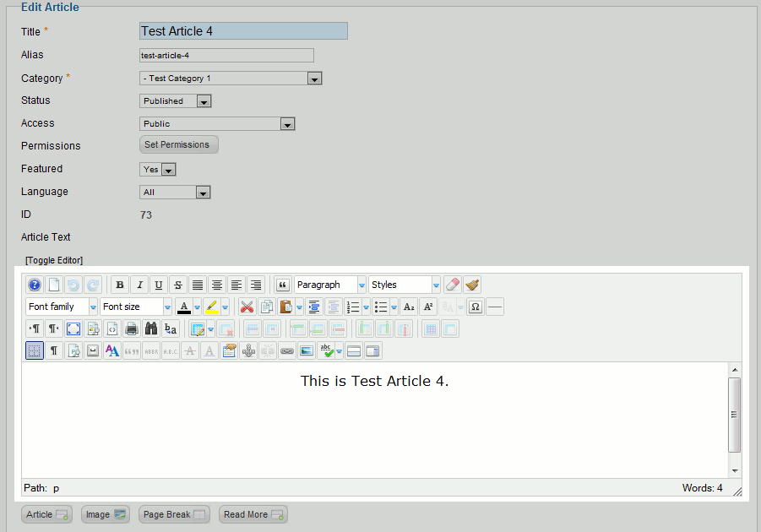The width and height of the screenshot is (761, 532).
Task: Open the style select AA icon
Action: pyautogui.click(x=112, y=350)
